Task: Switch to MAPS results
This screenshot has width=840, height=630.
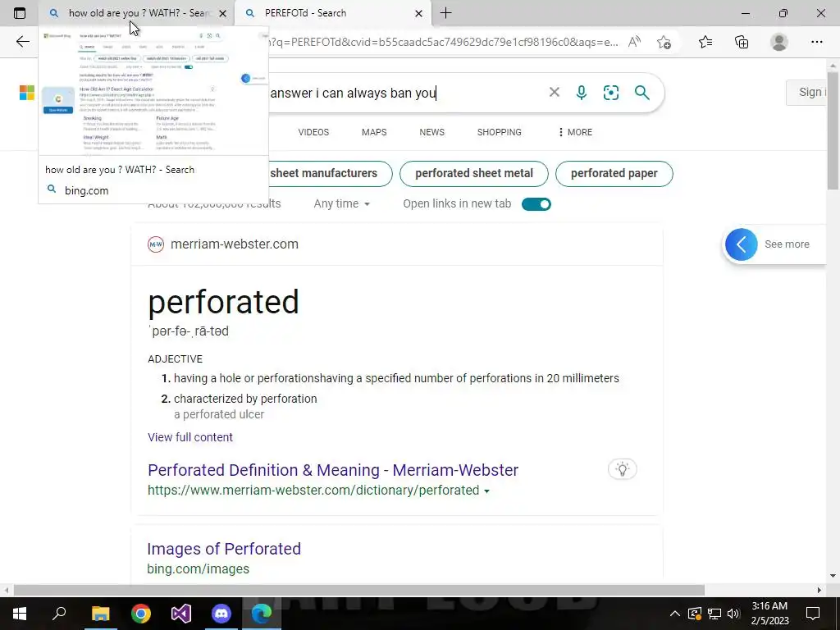Action: (x=374, y=132)
